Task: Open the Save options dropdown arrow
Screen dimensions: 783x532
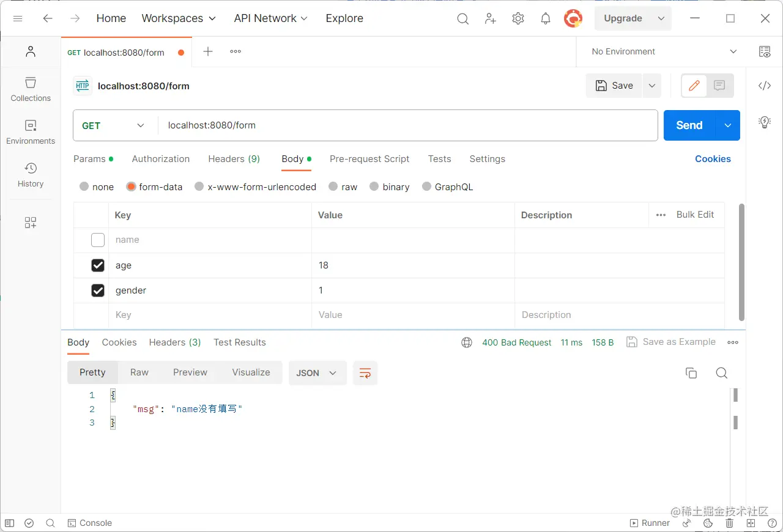Action: [x=652, y=86]
